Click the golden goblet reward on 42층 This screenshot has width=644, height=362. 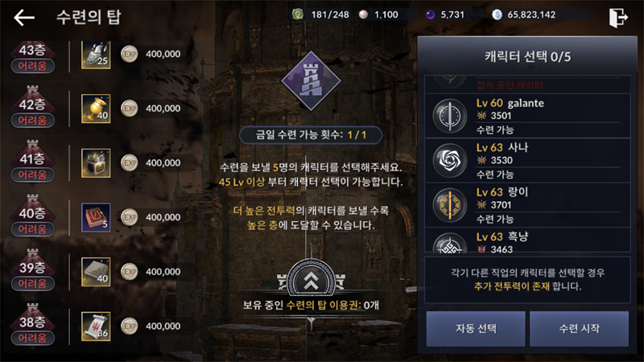[x=96, y=109]
